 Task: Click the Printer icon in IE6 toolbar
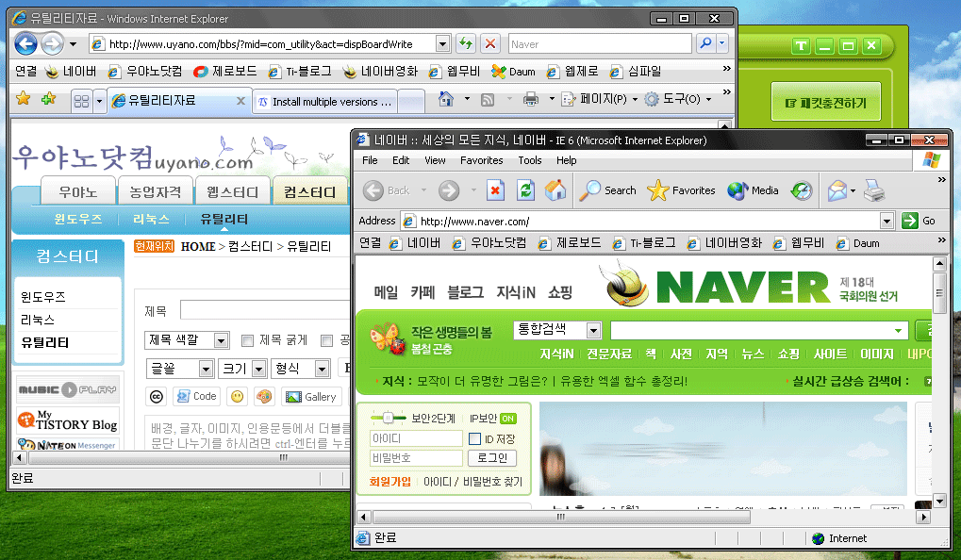coord(874,190)
